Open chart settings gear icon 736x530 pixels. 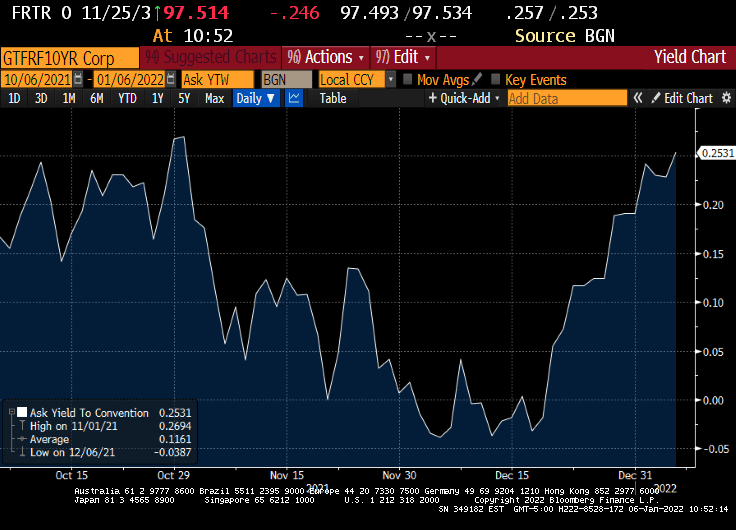click(x=724, y=98)
